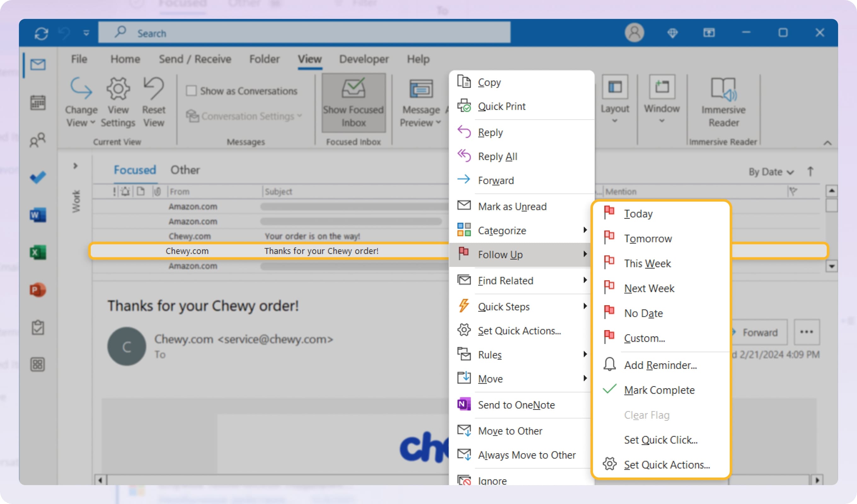Viewport: 857px width, 504px height.
Task: Open the To Do app icon in sidebar
Action: pos(37,177)
